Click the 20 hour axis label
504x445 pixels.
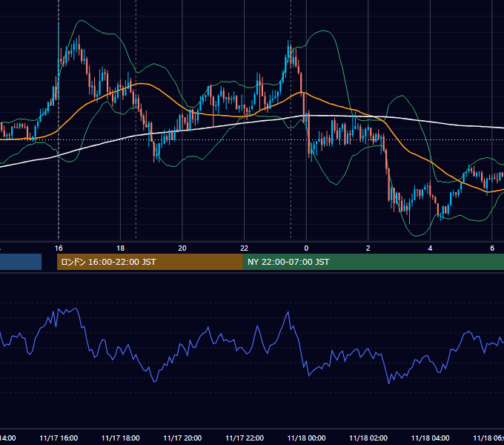[182, 248]
